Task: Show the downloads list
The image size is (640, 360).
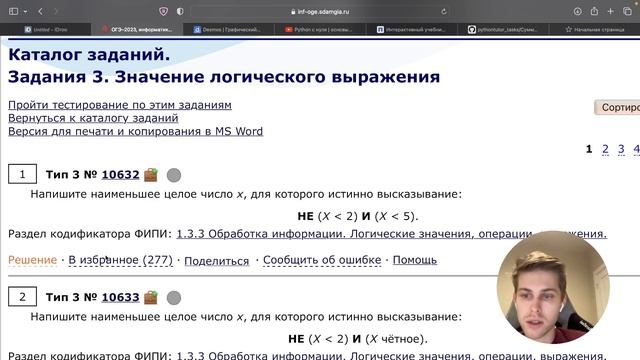Action: (578, 11)
